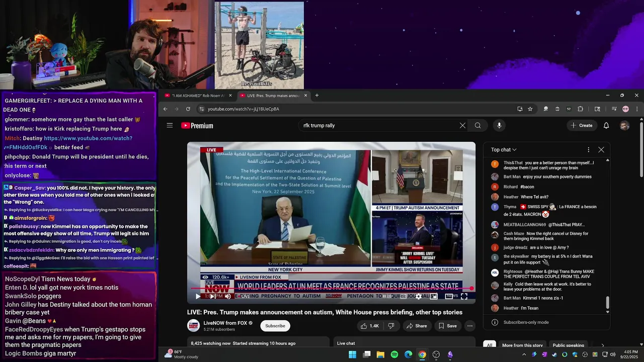Open site info icon in address bar

coord(201,109)
